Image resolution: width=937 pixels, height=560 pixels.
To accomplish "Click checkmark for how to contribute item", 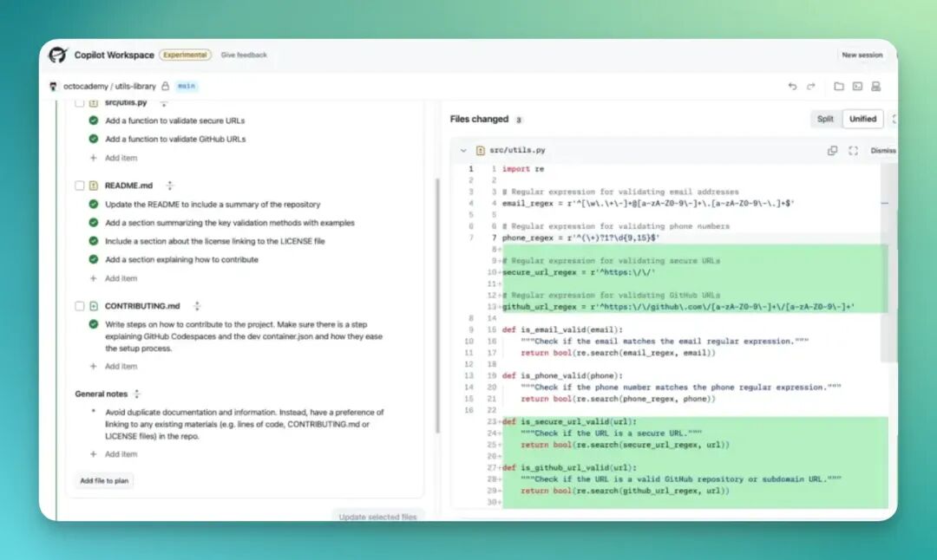I will (93, 259).
